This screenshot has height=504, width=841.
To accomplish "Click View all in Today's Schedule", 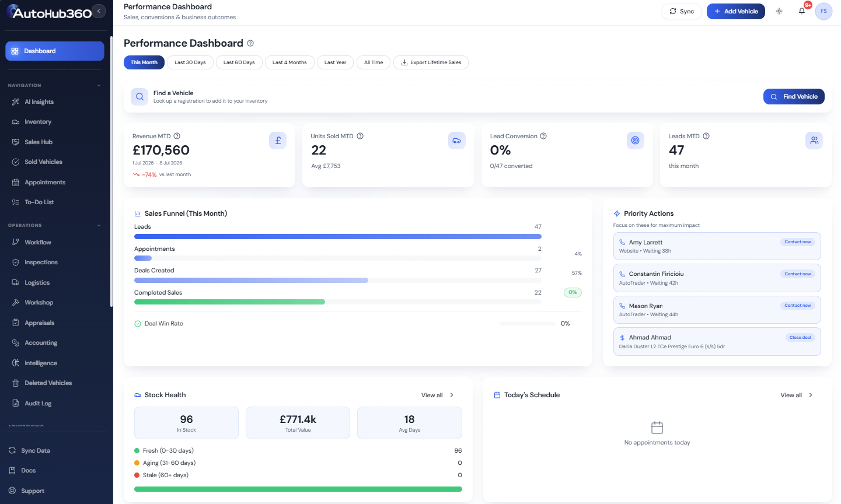I will point(797,395).
